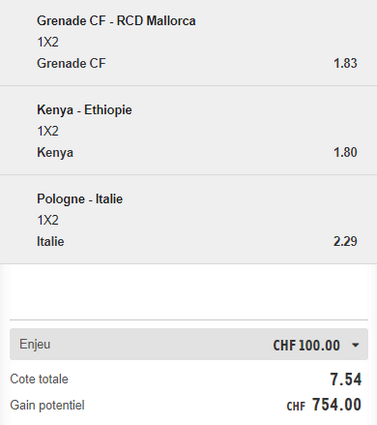Click the 1.80 odds value

coord(345,152)
